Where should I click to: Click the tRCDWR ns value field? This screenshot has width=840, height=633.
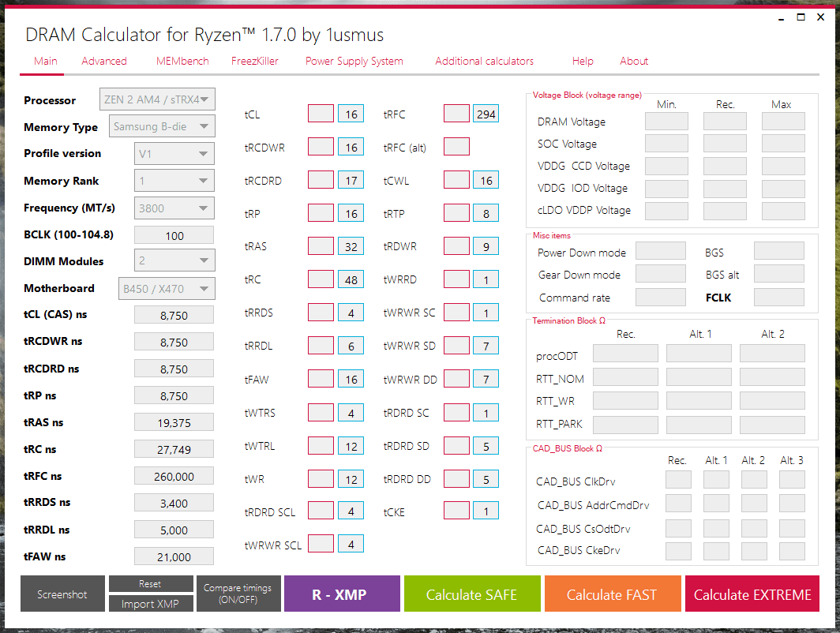click(x=174, y=342)
